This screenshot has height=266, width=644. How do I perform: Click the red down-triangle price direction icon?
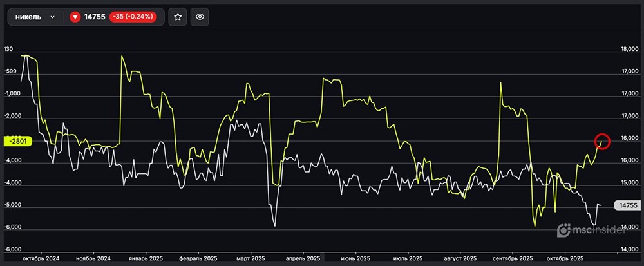[75, 17]
